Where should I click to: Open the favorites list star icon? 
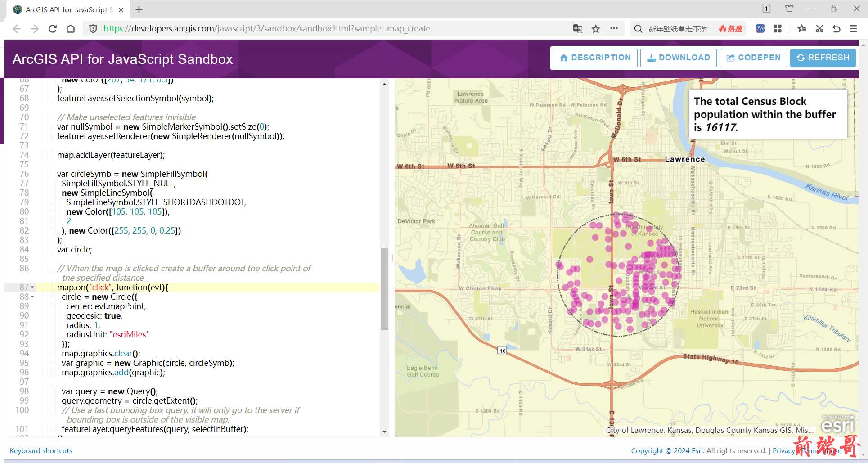click(801, 29)
